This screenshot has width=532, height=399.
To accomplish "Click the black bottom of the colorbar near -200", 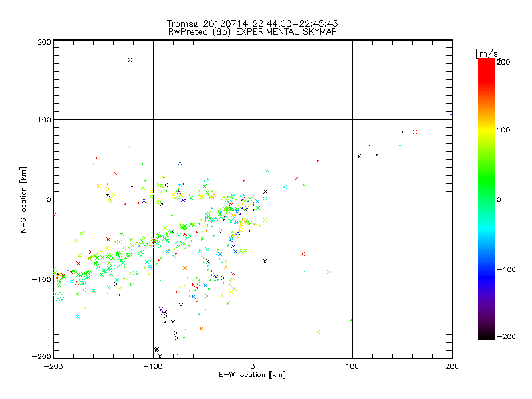I will point(487,336).
